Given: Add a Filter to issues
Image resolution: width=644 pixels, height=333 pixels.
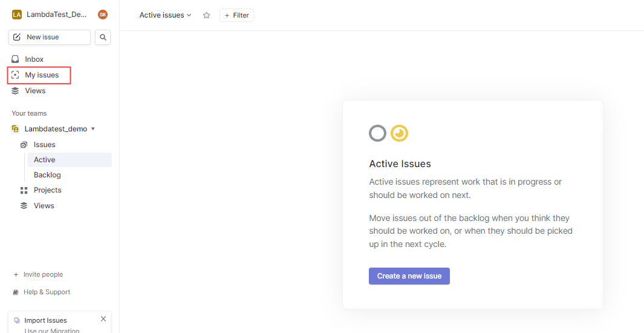Looking at the screenshot, I should coord(236,15).
